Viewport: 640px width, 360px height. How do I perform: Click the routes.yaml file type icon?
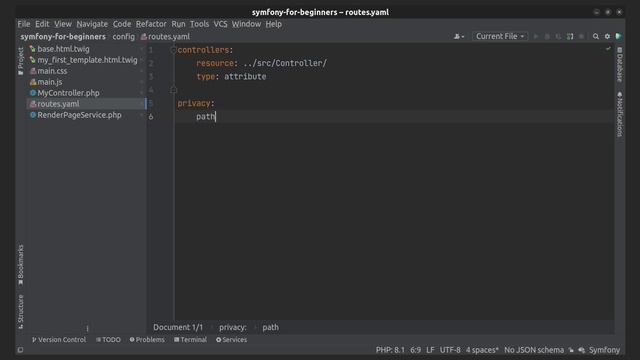[x=33, y=104]
